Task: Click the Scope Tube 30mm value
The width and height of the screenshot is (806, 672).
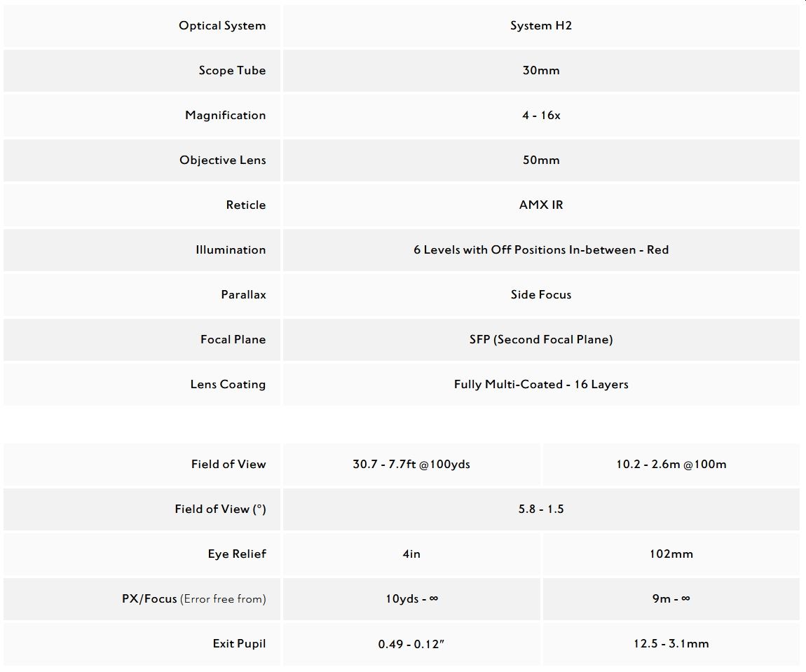Action: (541, 70)
